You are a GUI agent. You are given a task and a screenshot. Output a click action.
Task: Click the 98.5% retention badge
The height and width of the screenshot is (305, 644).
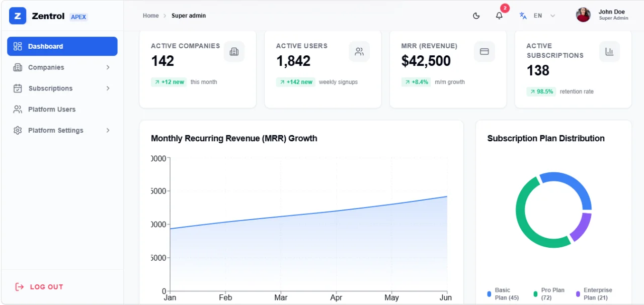[x=541, y=91]
